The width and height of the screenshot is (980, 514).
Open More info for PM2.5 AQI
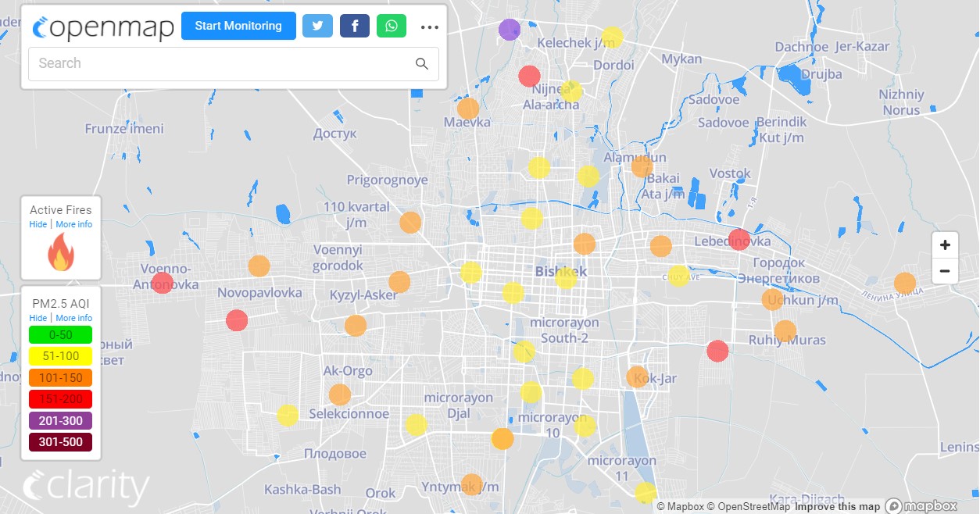click(x=73, y=319)
